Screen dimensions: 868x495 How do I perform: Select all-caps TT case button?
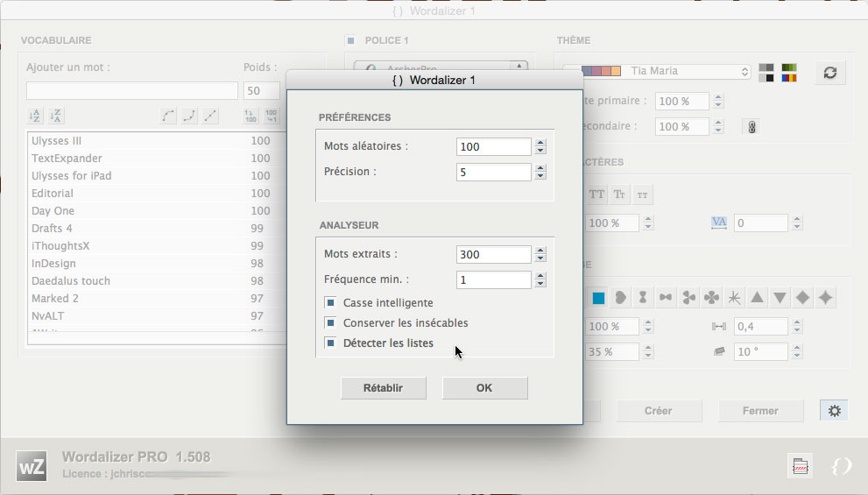596,194
